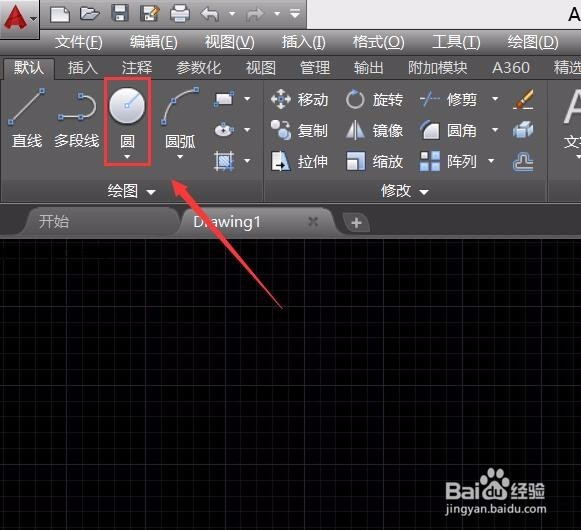Click the 复制 copy tool
The height and width of the screenshot is (530, 581).
point(299,130)
